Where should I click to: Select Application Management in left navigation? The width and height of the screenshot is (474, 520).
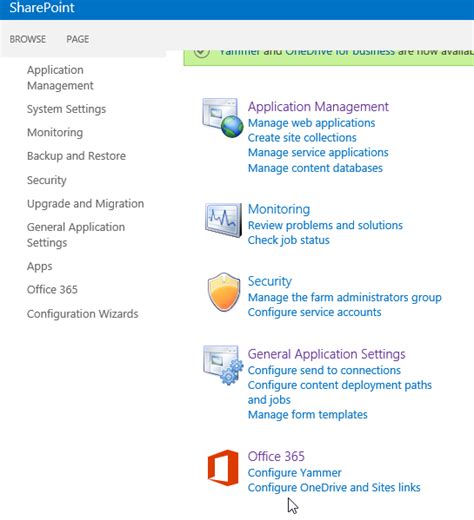point(60,78)
